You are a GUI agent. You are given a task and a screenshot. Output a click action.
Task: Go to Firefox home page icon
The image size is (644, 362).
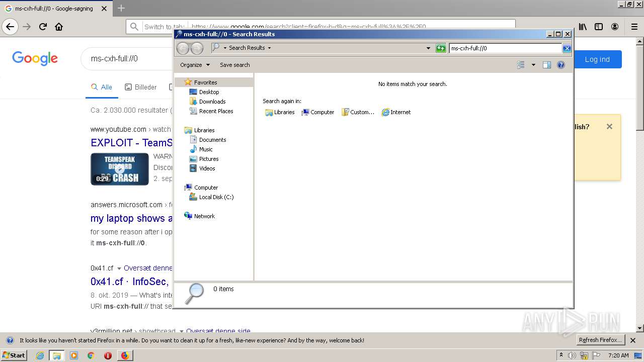[x=59, y=27]
